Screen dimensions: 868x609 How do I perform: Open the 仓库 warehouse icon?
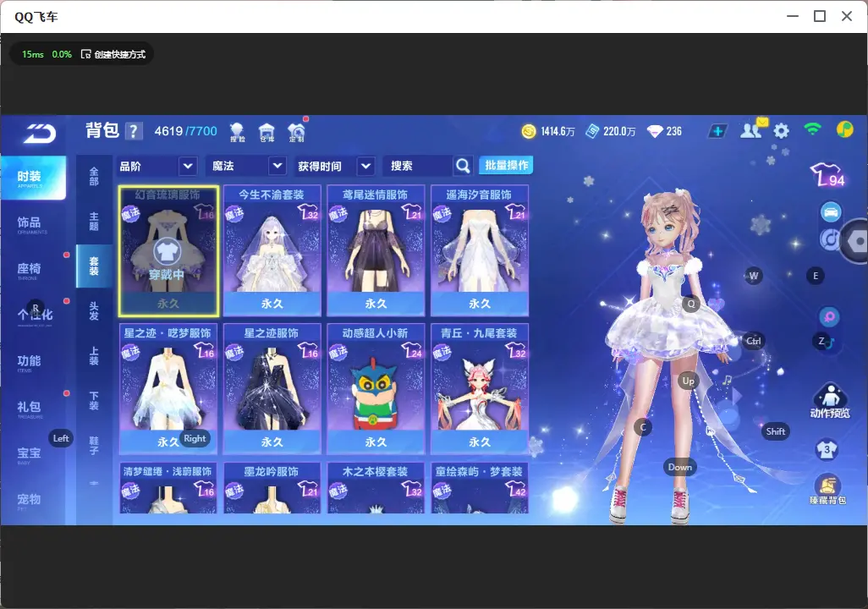266,132
